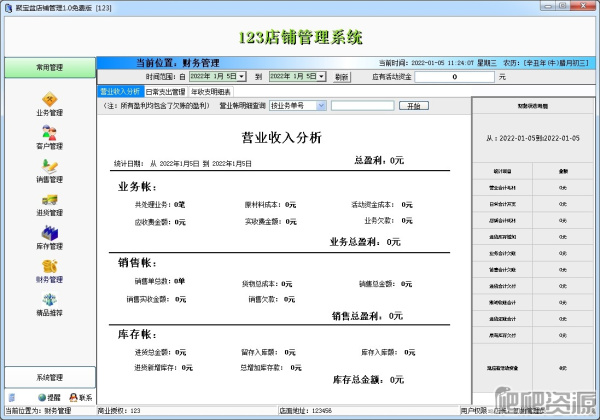This screenshot has height=420, width=600.
Task: Click the 注：所有盈利 note text
Action: click(156, 106)
